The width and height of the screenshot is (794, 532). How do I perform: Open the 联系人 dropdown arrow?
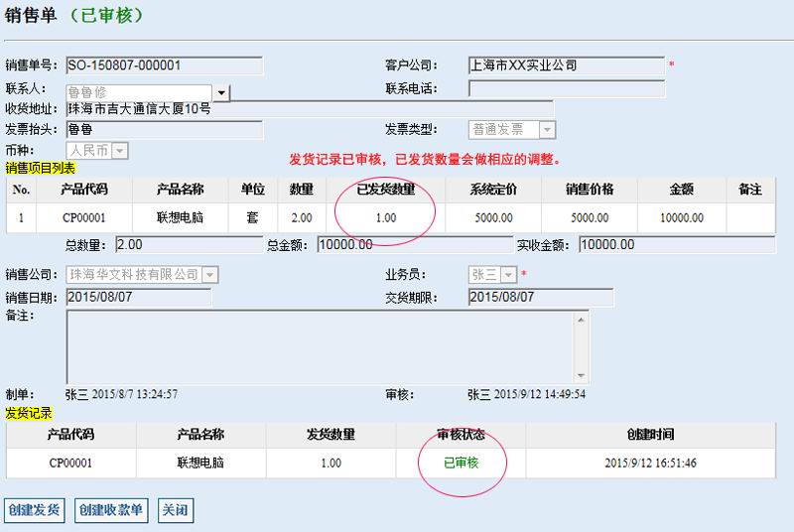pos(221,93)
